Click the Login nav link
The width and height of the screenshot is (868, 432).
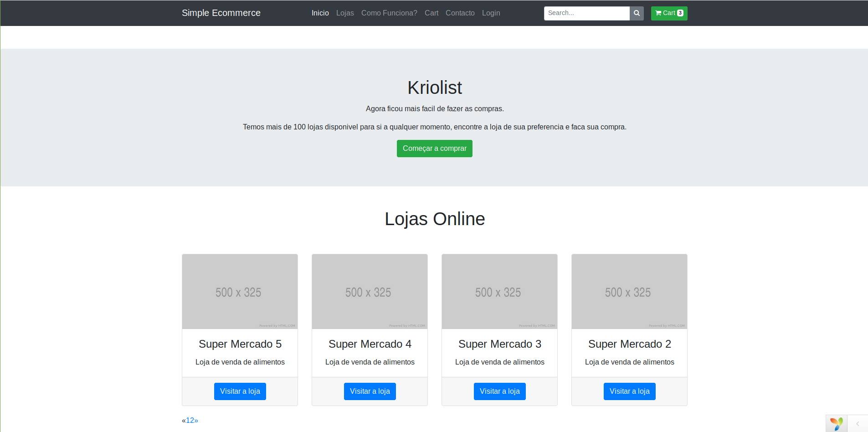(x=491, y=13)
